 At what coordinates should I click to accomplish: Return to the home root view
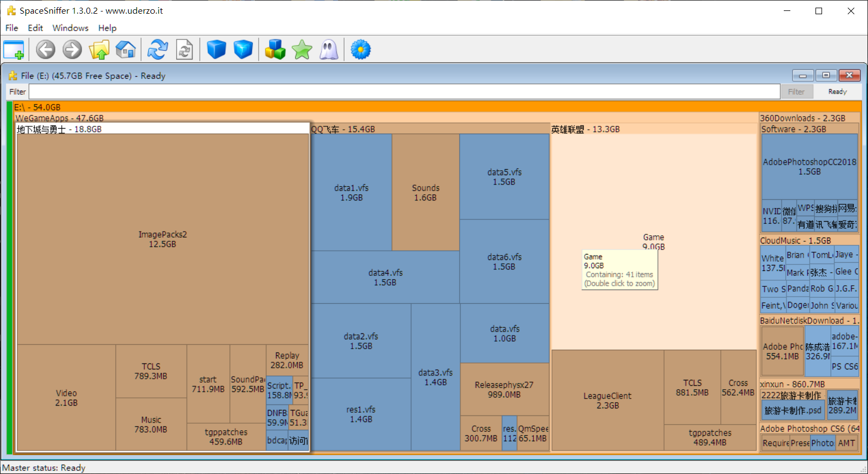126,50
